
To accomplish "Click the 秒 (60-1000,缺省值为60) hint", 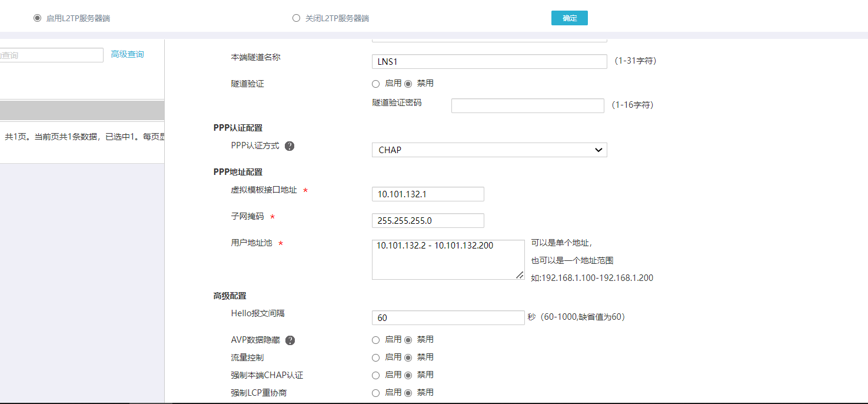I will (576, 317).
